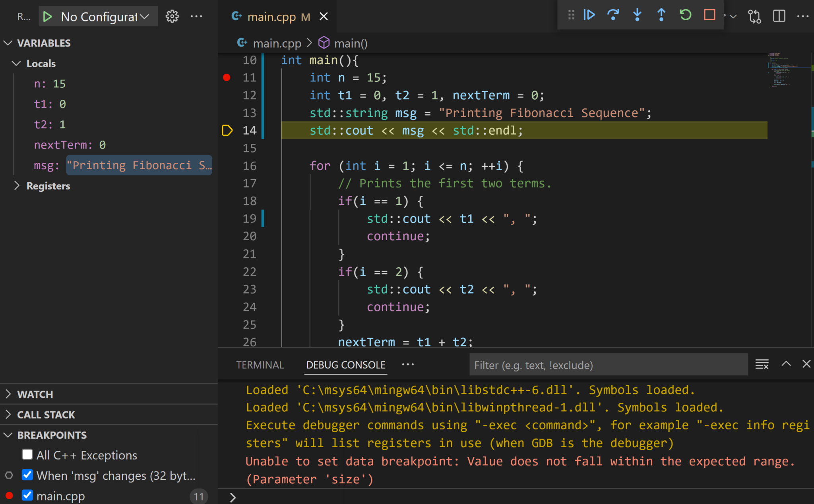Restart the debug session
This screenshot has width=814, height=504.
pos(685,15)
